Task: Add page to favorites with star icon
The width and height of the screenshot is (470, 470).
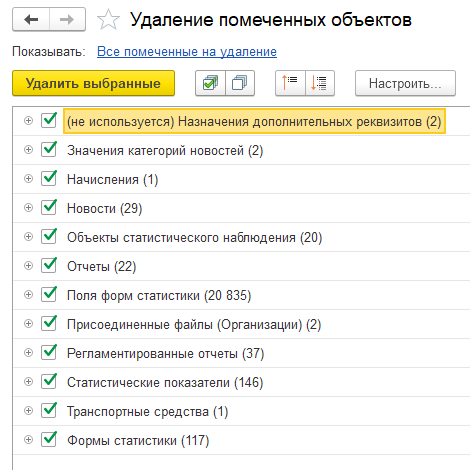Action: point(108,20)
